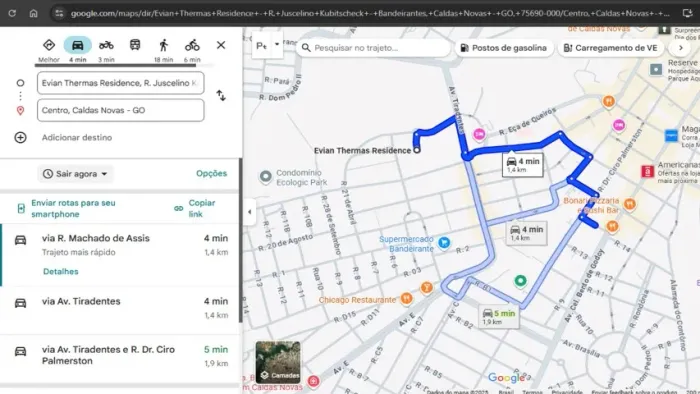Edit the Centro, Caldas Novas destination field
Screen dimensions: 700x394
(121, 110)
